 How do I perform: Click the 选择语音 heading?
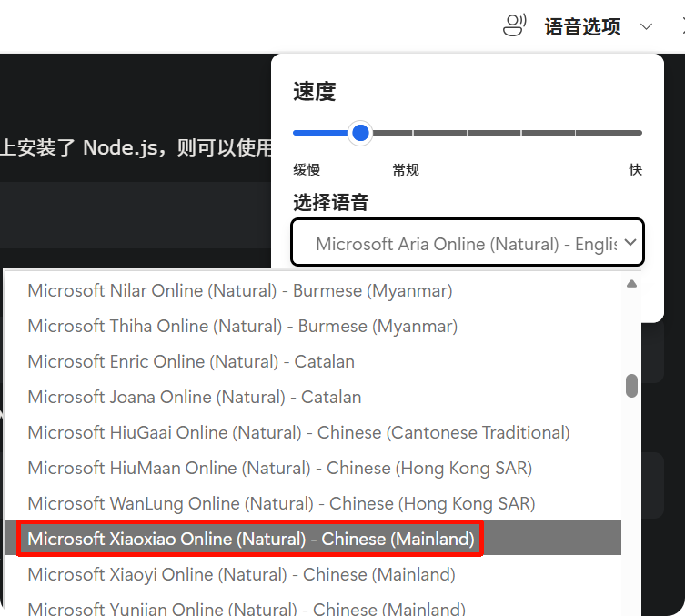[331, 203]
